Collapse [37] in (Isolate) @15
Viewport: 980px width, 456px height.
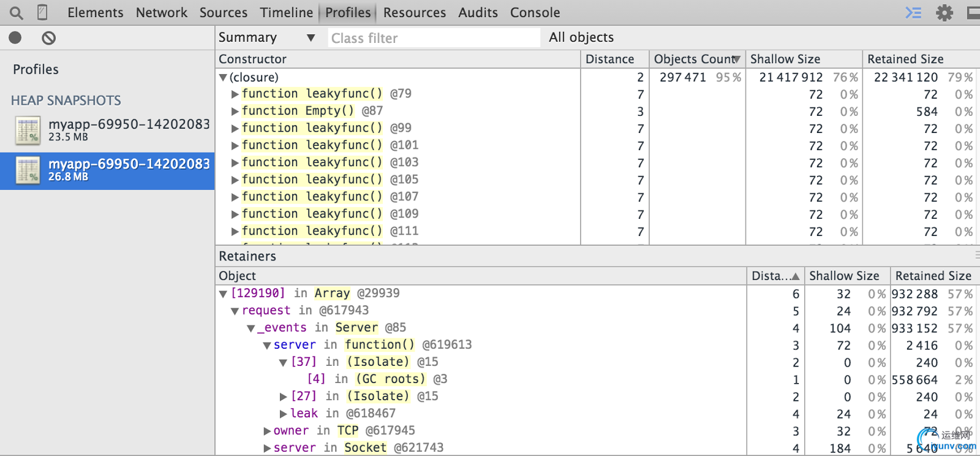(283, 363)
